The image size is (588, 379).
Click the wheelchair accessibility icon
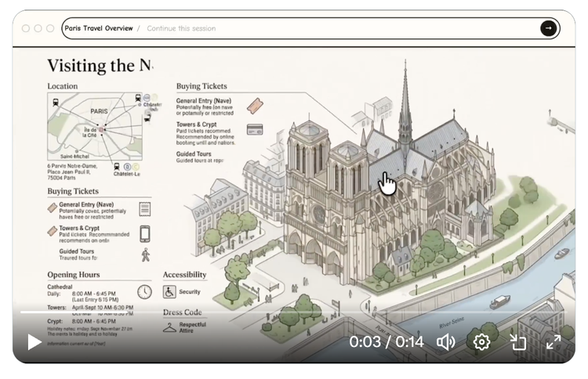[169, 291]
